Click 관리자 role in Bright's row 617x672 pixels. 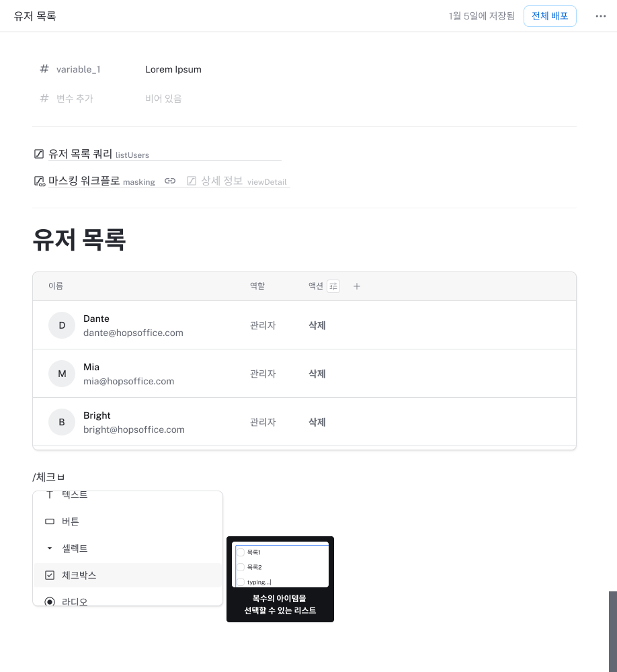[263, 423]
